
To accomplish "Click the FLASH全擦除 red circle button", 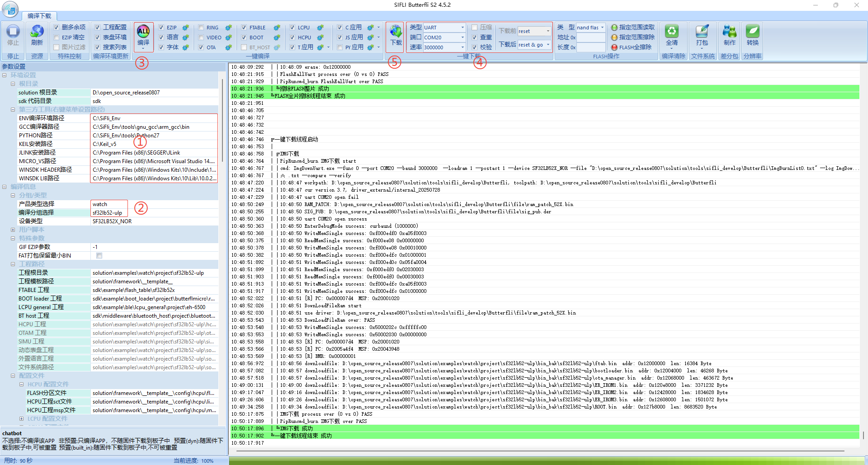I will tap(614, 47).
